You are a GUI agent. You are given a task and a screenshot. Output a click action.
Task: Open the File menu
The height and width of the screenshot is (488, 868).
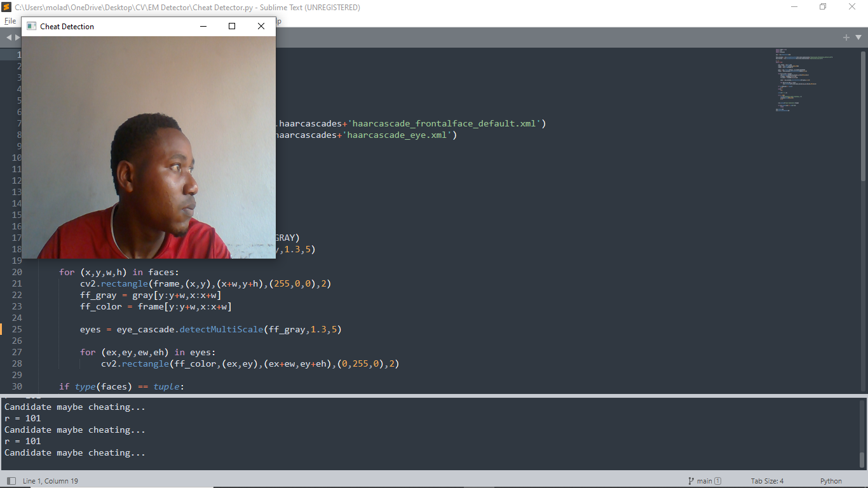[10, 21]
